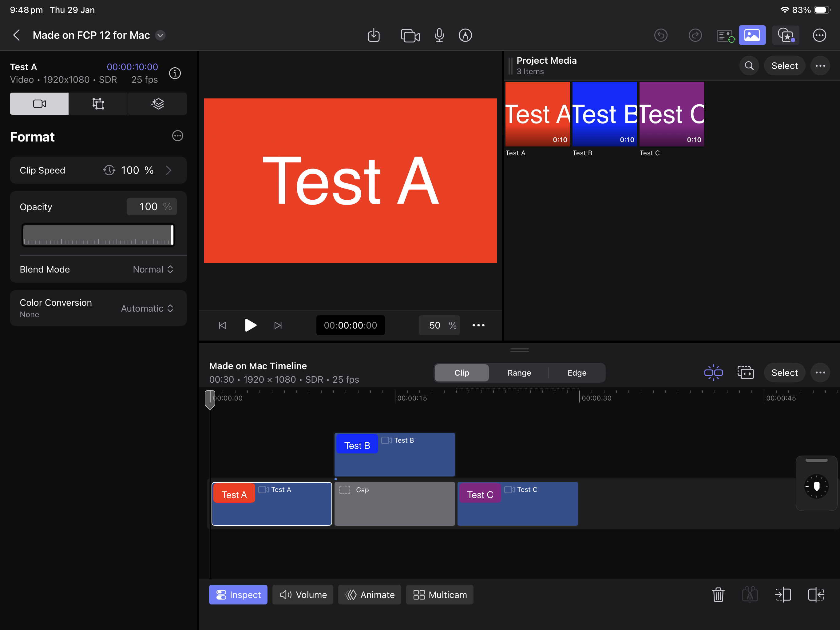Toggle timeline snapping icon

tap(713, 373)
